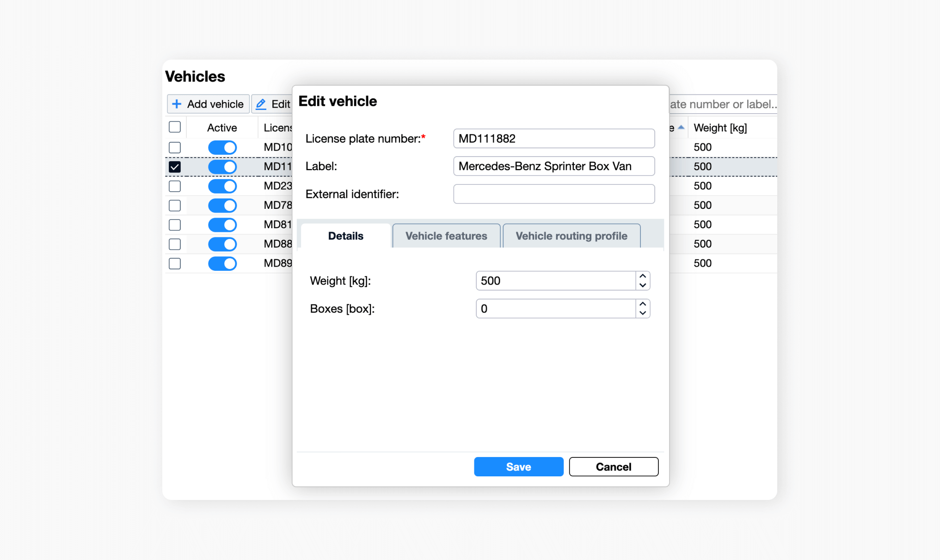This screenshot has width=940, height=560.
Task: Switch to the Vehicle features tab
Action: tap(446, 236)
